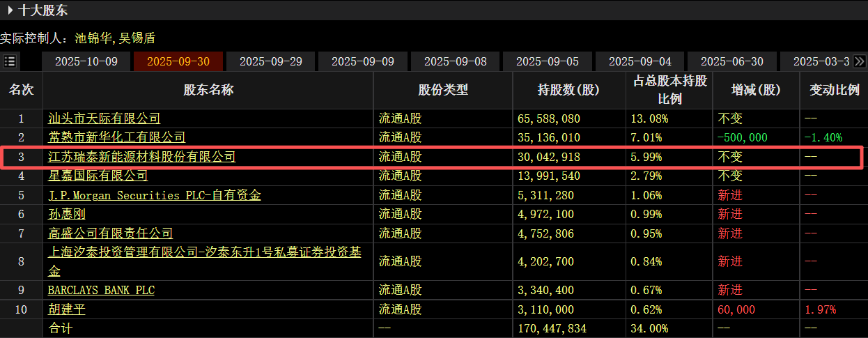The height and width of the screenshot is (338, 868).
Task: Open shareholder link 汕头市天际有限公司
Action: coord(104,118)
